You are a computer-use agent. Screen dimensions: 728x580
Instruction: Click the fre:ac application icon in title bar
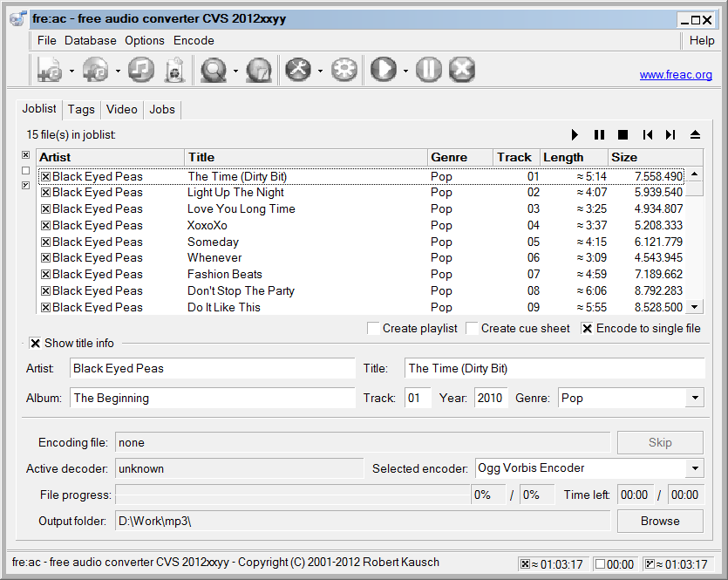pyautogui.click(x=18, y=19)
